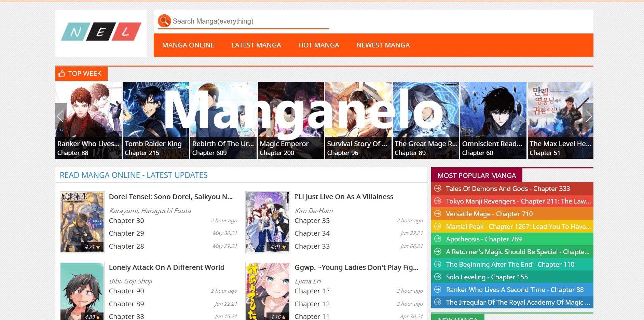Viewport: 644px width, 320px height.
Task: Click arrow icon beside Ranker Who Lives A Second Time
Action: point(437,289)
